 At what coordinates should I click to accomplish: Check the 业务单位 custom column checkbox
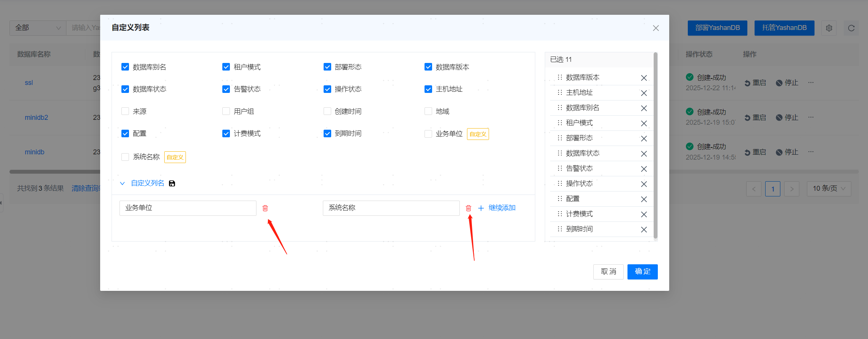click(x=428, y=133)
